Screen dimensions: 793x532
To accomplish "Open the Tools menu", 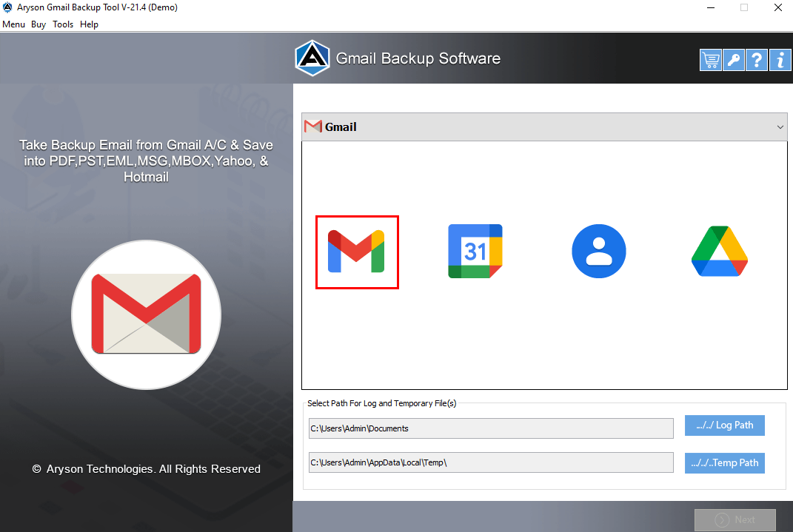I will (63, 24).
